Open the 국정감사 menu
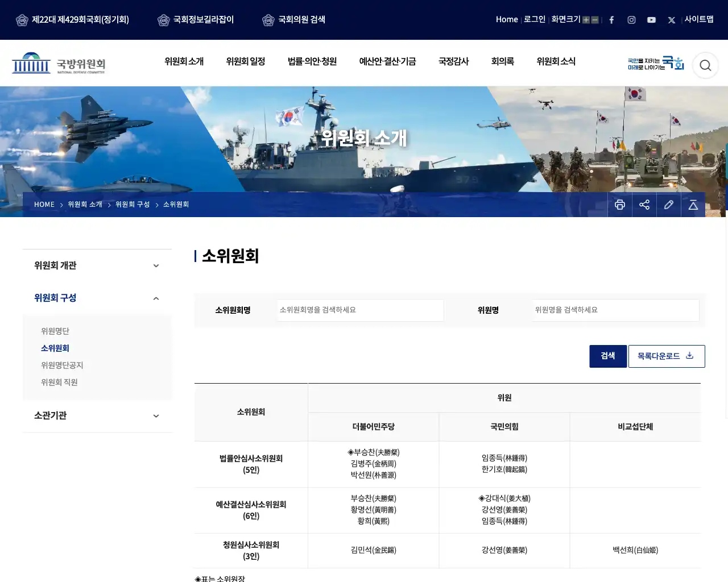The width and height of the screenshot is (728, 582). click(454, 61)
